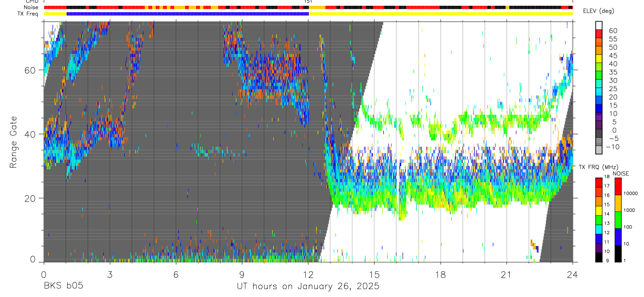Click the x-axis tick label '12'
This screenshot has height=297, width=644.
[x=308, y=274]
